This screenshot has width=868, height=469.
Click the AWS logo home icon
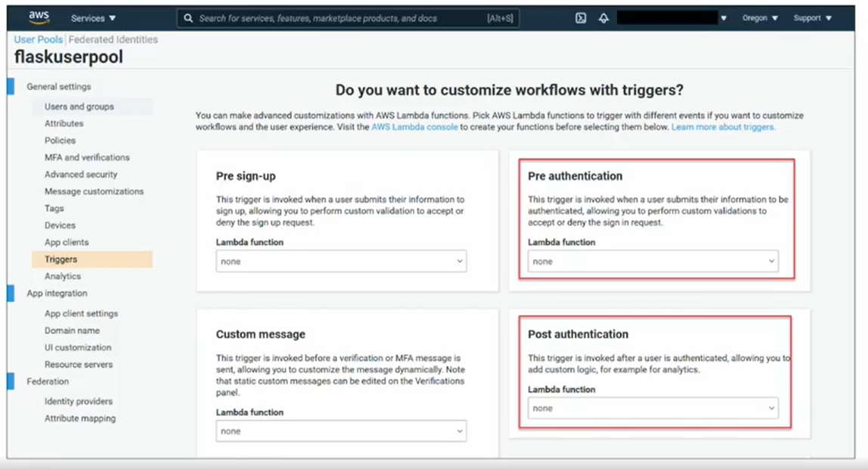point(39,17)
